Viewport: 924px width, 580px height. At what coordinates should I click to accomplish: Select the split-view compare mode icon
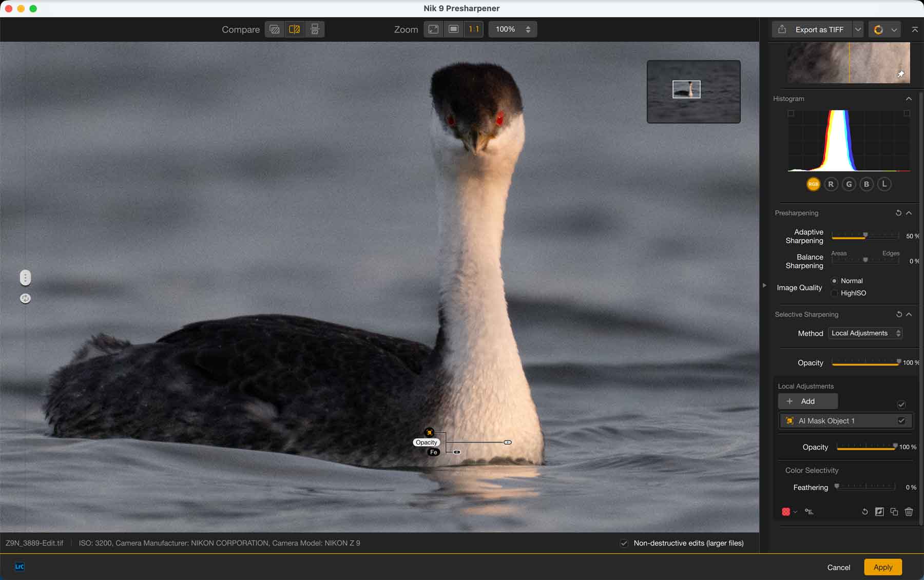295,29
